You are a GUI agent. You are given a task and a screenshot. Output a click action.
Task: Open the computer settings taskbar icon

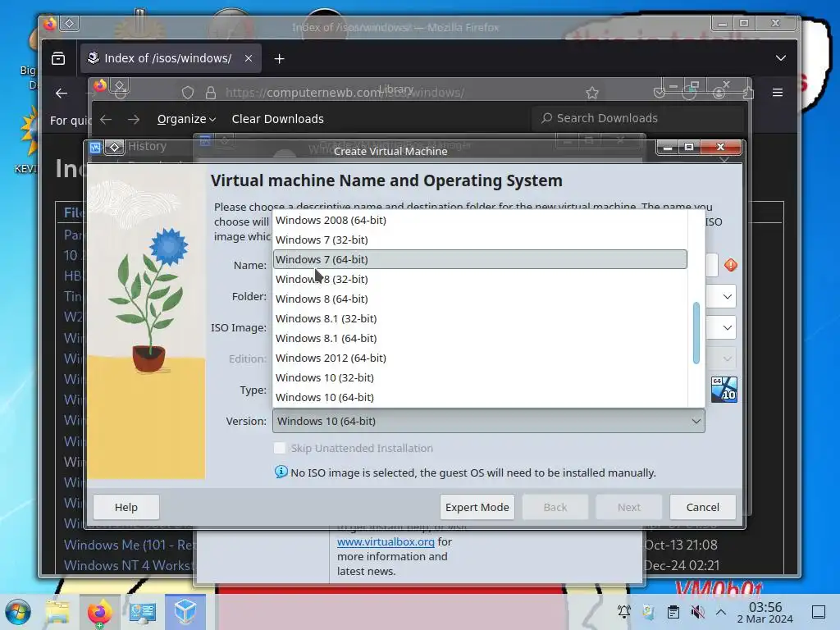[143, 612]
